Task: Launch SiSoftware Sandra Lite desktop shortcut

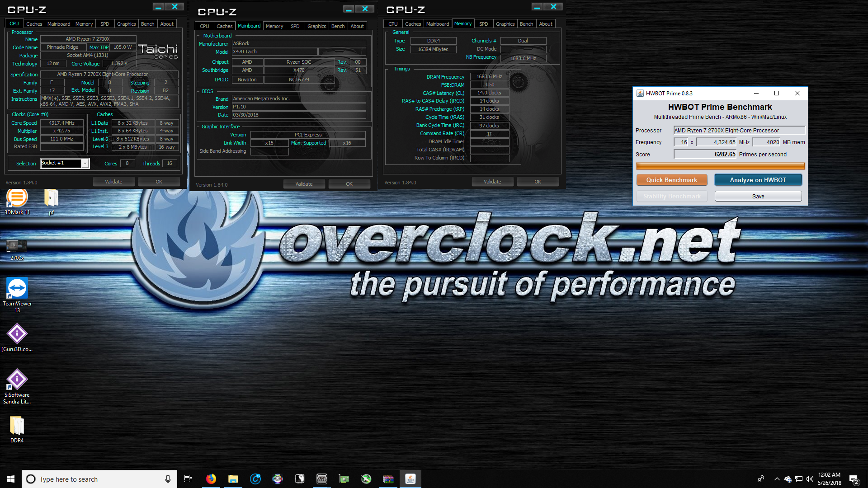Action: pyautogui.click(x=17, y=387)
